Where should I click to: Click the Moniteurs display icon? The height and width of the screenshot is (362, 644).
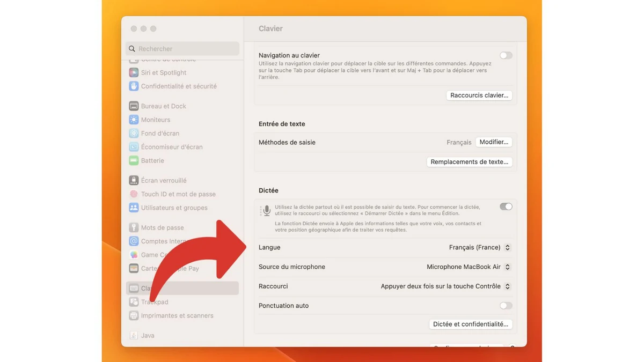click(x=134, y=120)
